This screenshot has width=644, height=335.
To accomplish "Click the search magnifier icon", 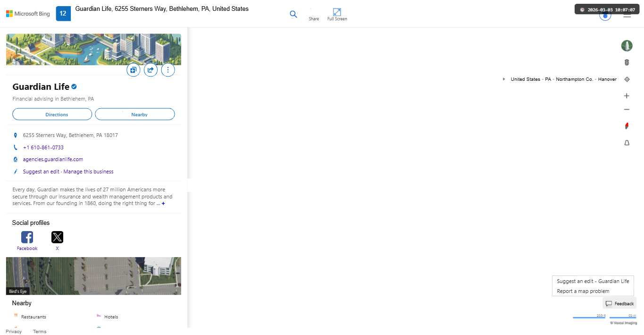I will point(293,14).
